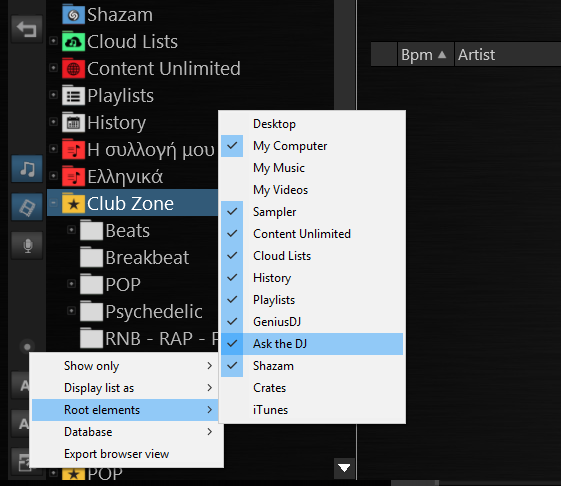Viewport: 561px width, 486px height.
Task: Expand the Content Unlimited tree node
Action: click(53, 68)
